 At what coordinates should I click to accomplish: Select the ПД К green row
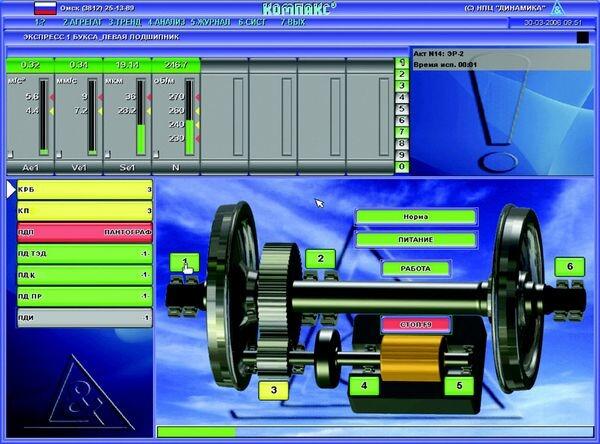(85, 275)
